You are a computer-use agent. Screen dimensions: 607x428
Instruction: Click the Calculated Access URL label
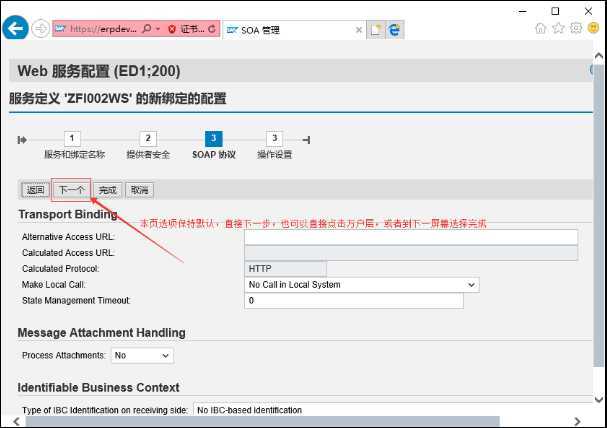tap(68, 253)
